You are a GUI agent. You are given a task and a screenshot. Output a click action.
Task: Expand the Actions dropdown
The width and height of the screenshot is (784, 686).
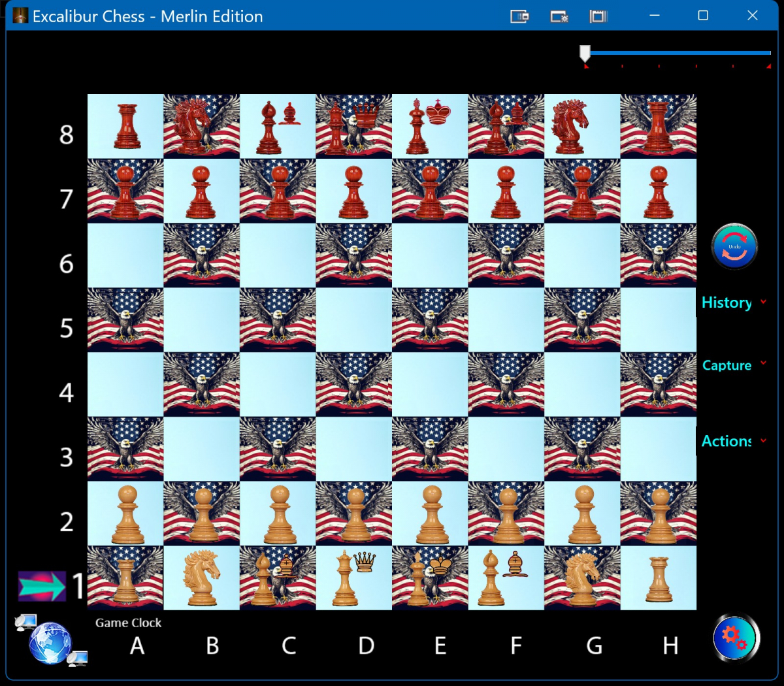click(733, 441)
